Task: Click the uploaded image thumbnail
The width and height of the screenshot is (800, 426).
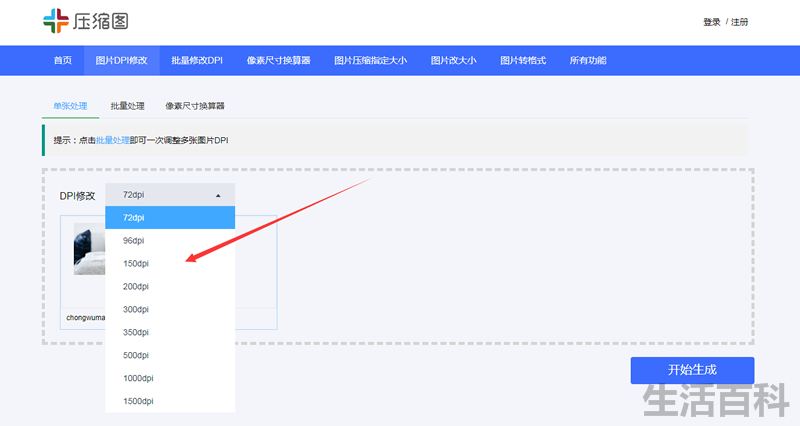Action: 89,249
